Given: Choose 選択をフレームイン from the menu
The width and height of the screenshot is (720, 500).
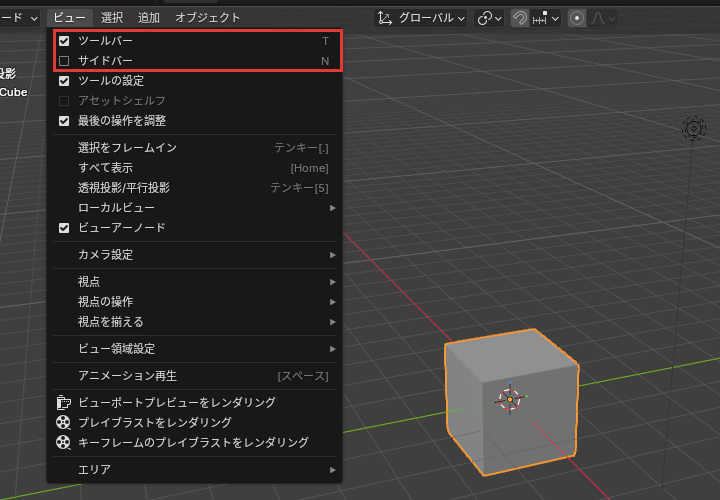Looking at the screenshot, I should tap(195, 148).
